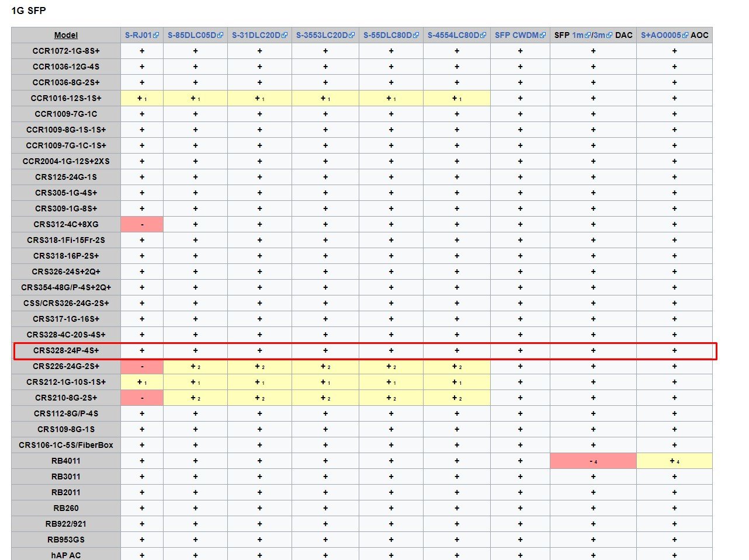Screen dimensions: 749x560
Task: Click the CRS328-24P-4S+ row label
Action: (x=66, y=350)
